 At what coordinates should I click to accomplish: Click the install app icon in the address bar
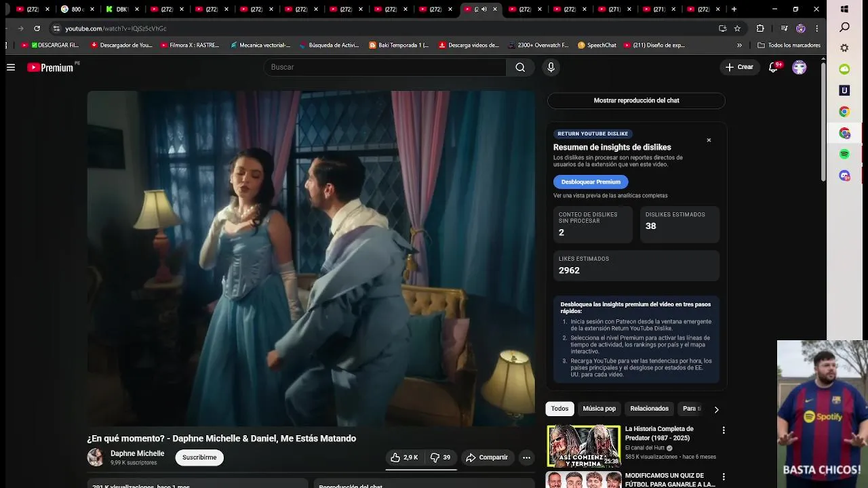tap(722, 28)
